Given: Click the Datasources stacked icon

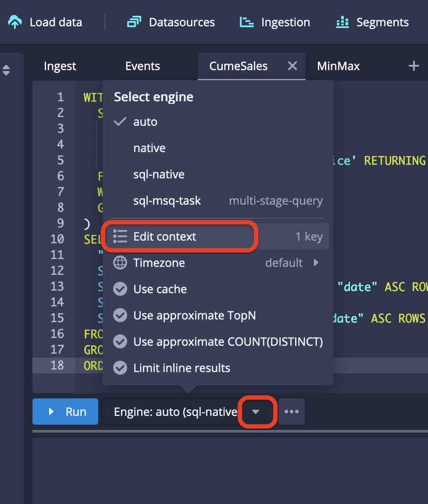Looking at the screenshot, I should click(x=133, y=22).
